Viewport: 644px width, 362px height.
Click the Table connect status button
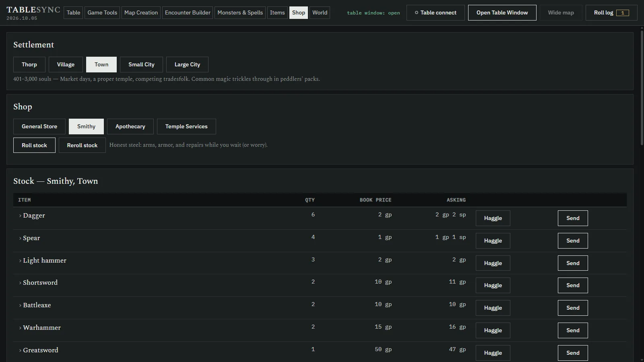pyautogui.click(x=436, y=12)
